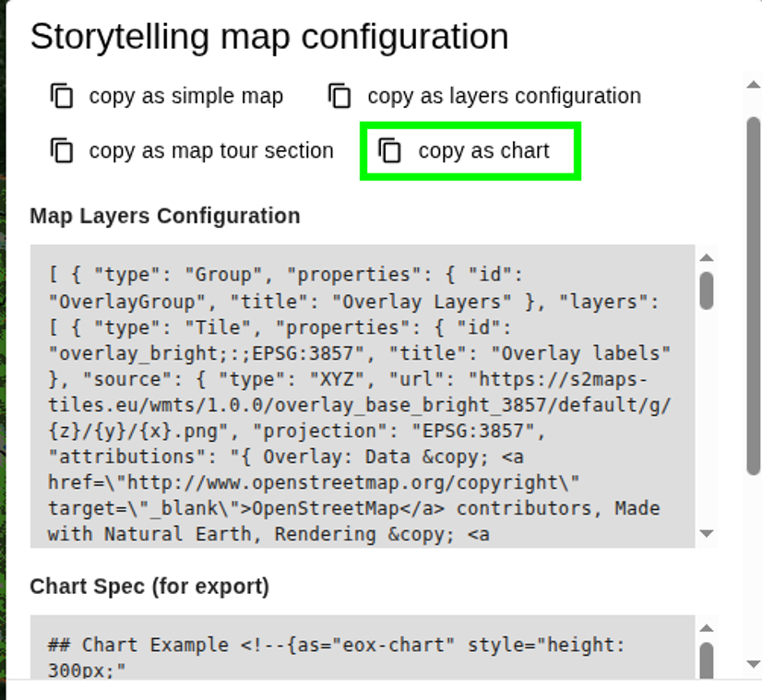The height and width of the screenshot is (700, 762).
Task: Click the "Map Layers Configuration" heading
Action: tap(165, 216)
